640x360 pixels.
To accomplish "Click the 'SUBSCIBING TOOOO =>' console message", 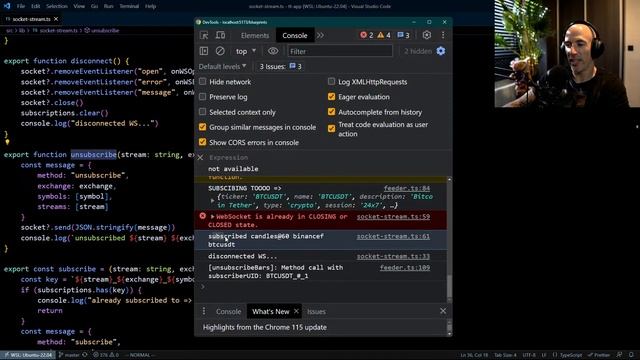I will point(245,188).
